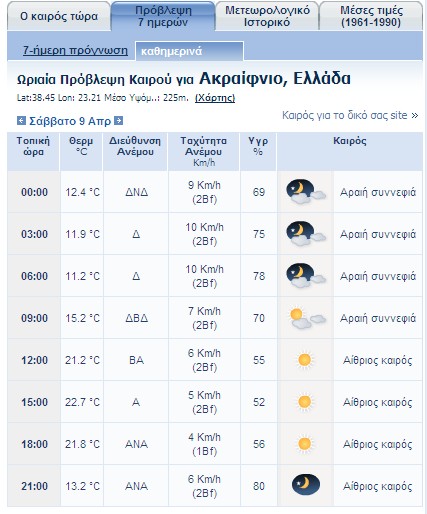Follow 'Καιρός για το δικό σας site' link
This screenshot has height=514, width=427.
pos(350,115)
